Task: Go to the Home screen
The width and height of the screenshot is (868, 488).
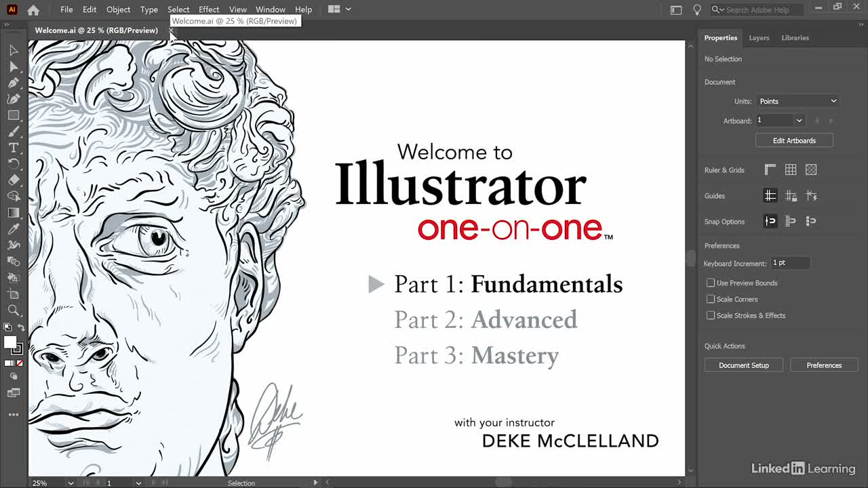Action: tap(33, 9)
